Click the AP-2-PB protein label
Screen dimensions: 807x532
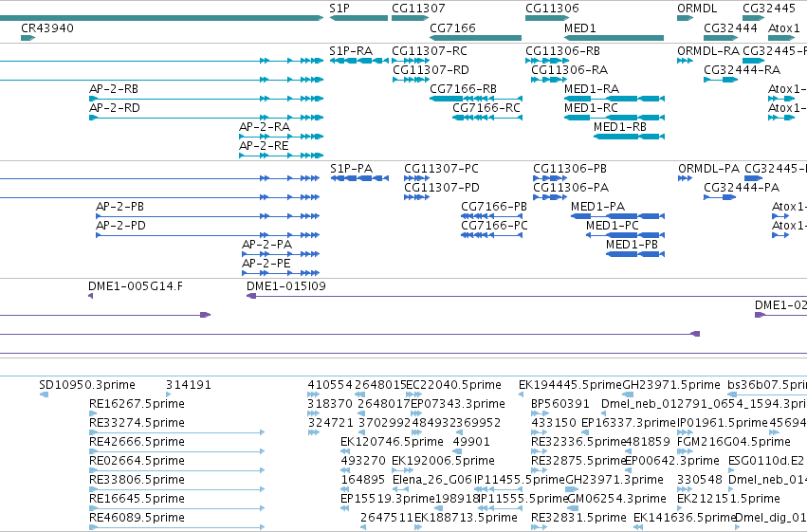point(119,207)
